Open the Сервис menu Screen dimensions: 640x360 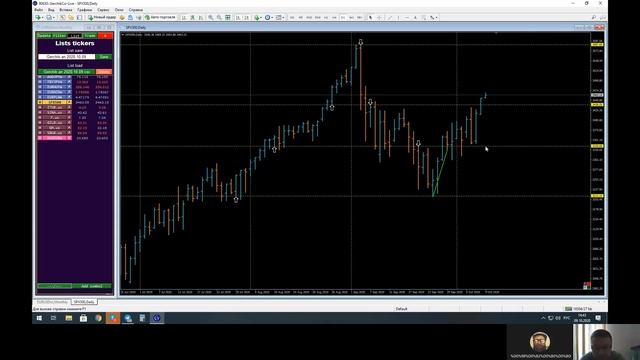point(103,9)
